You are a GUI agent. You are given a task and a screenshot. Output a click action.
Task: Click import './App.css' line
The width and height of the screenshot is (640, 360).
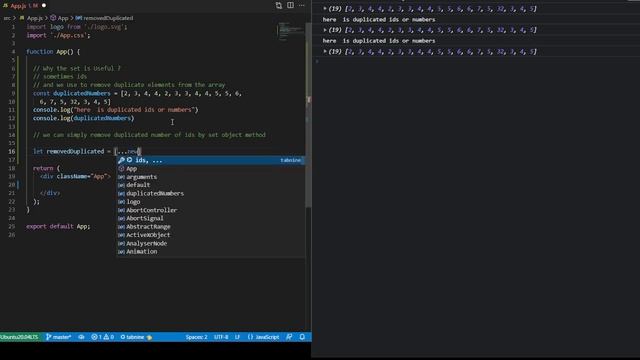[58, 35]
